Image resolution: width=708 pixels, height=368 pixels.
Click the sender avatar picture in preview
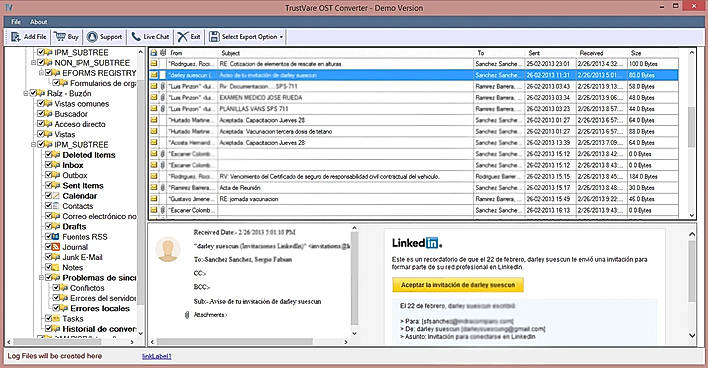pos(168,250)
